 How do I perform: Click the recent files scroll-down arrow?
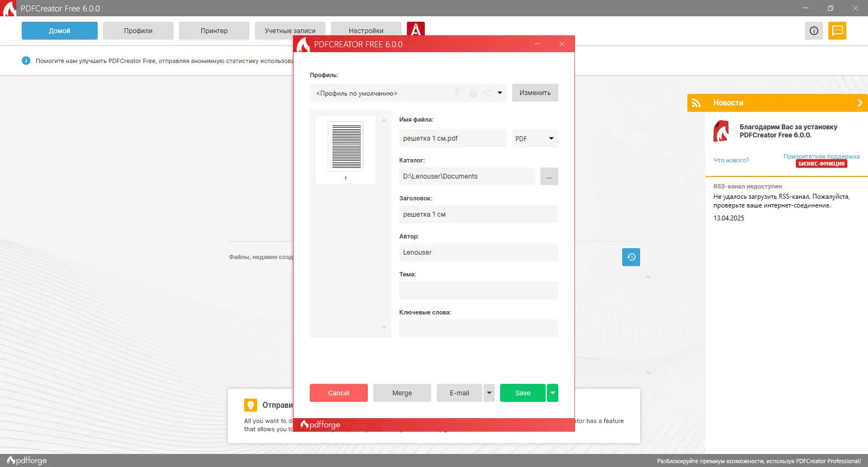point(648,373)
